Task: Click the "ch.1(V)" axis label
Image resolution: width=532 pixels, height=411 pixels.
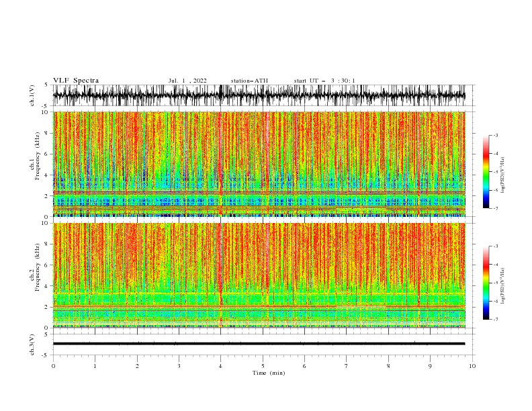Action: click(32, 95)
